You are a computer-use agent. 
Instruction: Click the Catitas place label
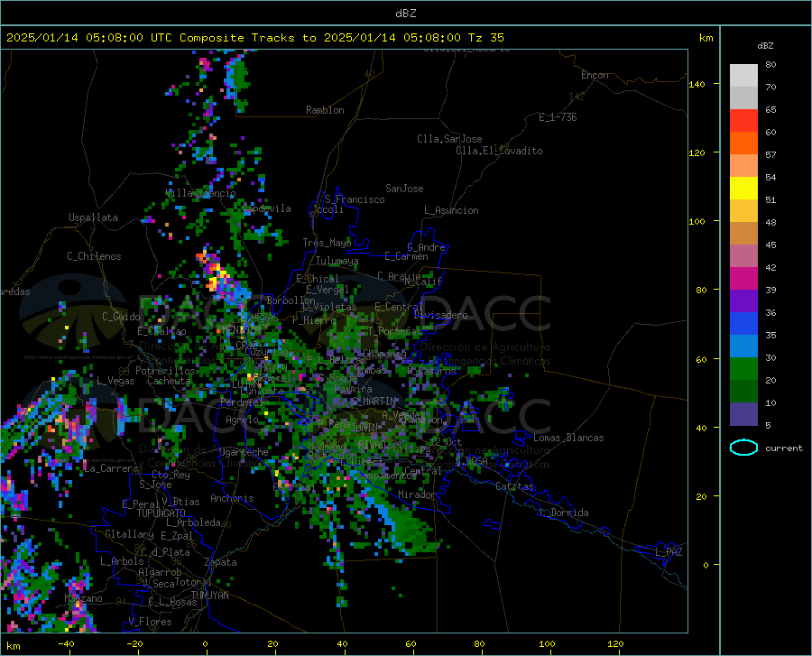pos(515,486)
